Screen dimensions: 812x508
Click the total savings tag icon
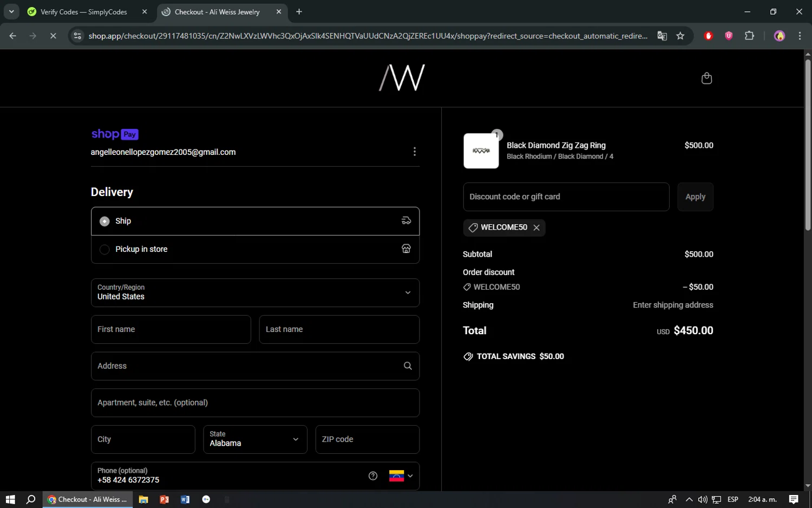tap(468, 356)
